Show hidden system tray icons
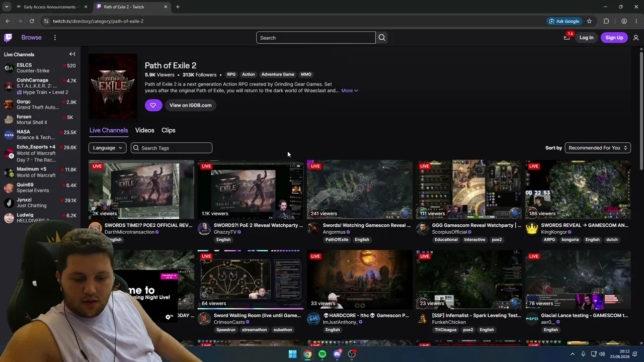Viewport: 644px width, 362px height. 572,354
